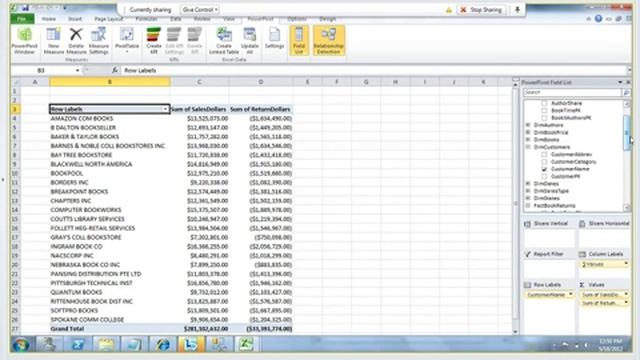The width and height of the screenshot is (640, 360).
Task: Switch to the Design tab
Action: [327, 19]
